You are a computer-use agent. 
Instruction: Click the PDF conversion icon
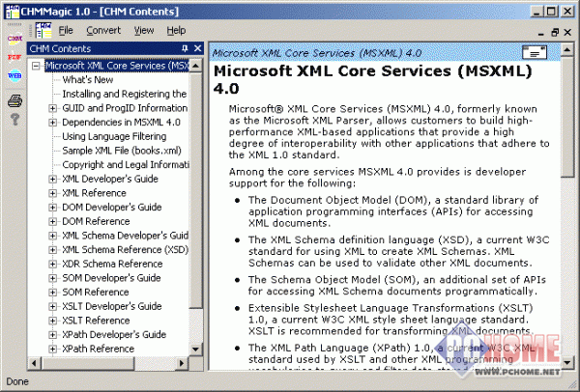pyautogui.click(x=14, y=58)
